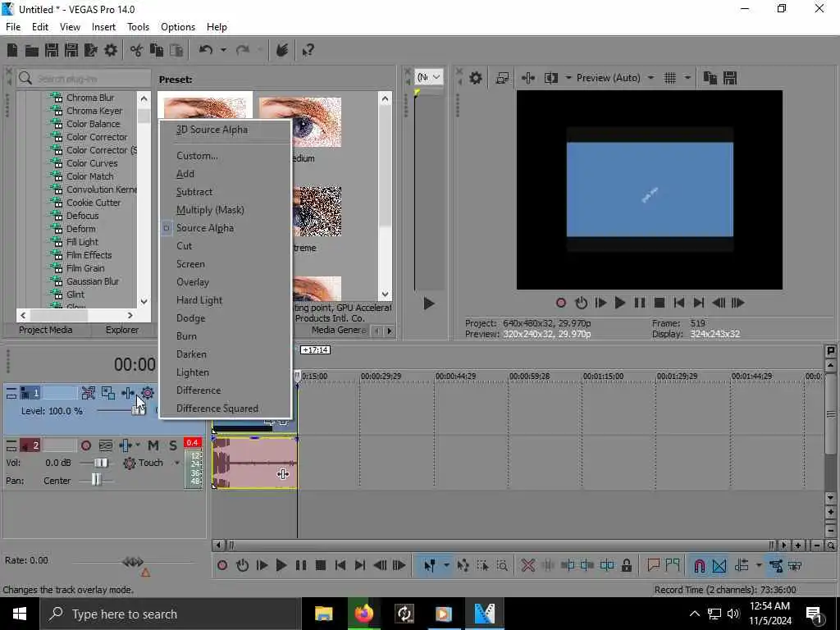
Task: Open track 1 automation settings gear
Action: [x=148, y=393]
